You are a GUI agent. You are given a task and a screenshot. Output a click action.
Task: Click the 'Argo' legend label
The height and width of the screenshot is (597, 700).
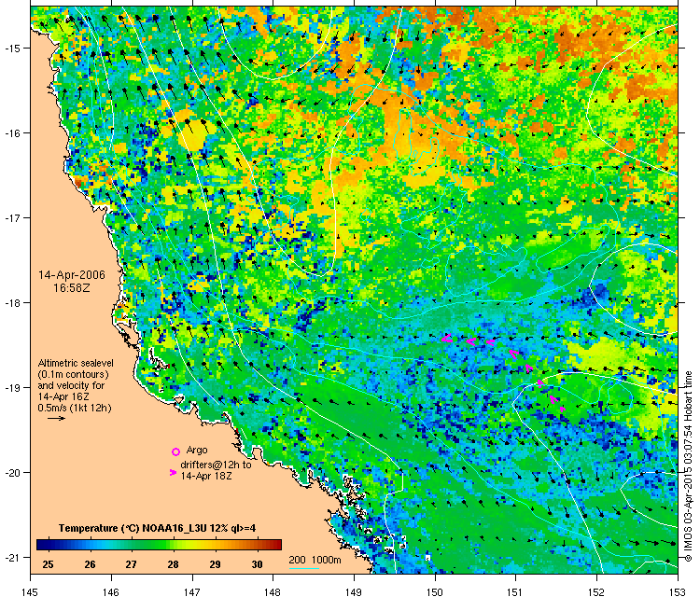tap(197, 451)
